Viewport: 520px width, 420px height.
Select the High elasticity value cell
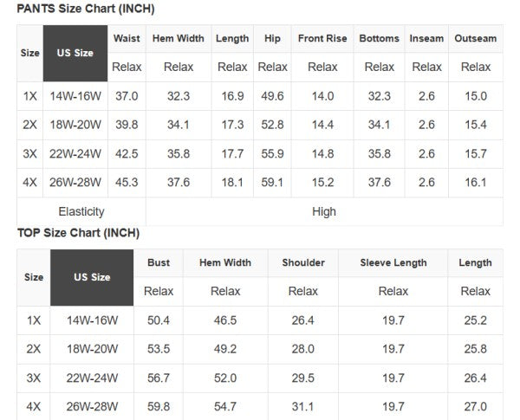pyautogui.click(x=323, y=211)
